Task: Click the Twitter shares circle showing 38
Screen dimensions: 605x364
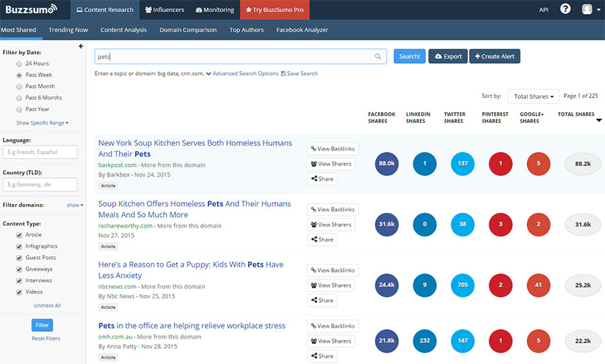Action: tap(462, 224)
